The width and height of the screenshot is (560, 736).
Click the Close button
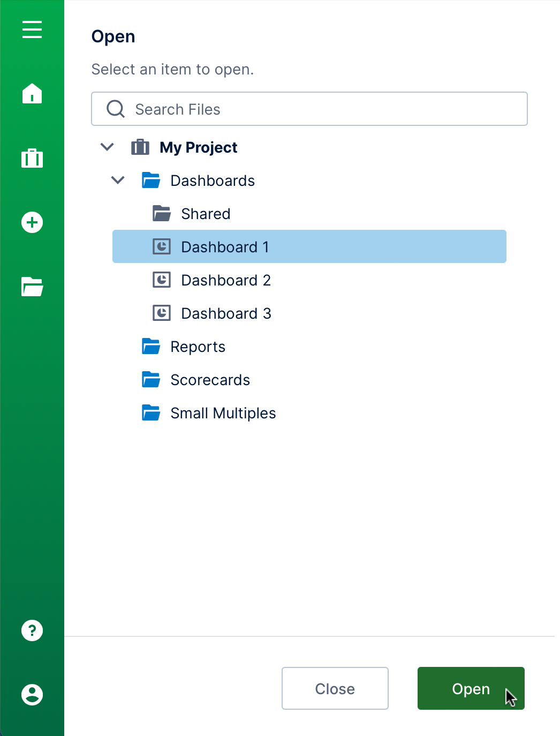pos(335,688)
